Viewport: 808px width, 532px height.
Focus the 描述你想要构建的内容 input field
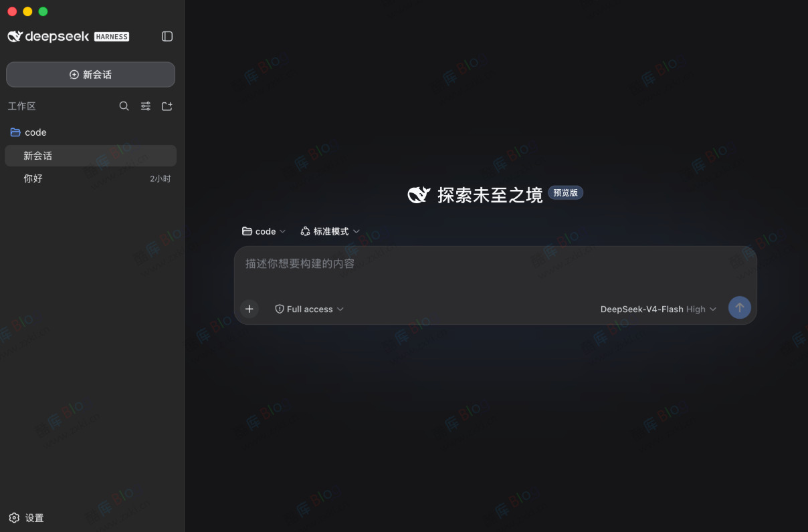495,264
